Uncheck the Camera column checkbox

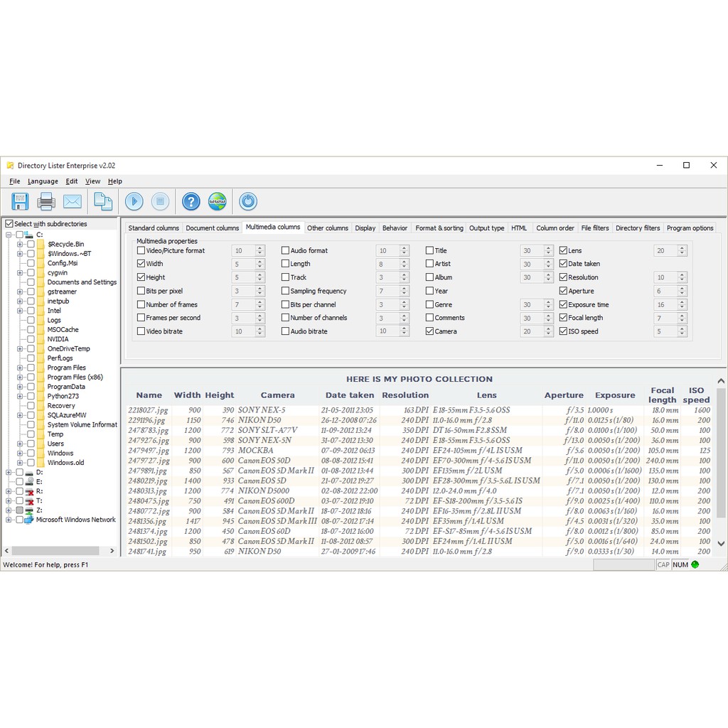(x=429, y=331)
